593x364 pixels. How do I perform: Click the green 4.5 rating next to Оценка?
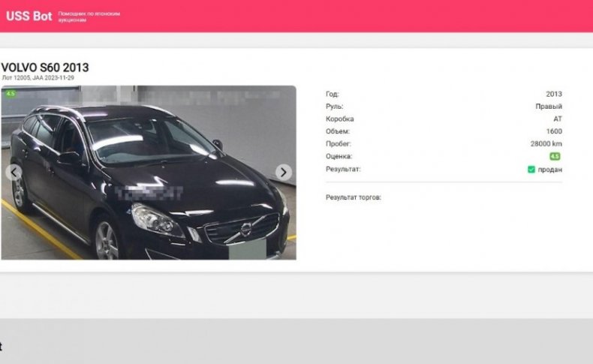(x=555, y=156)
